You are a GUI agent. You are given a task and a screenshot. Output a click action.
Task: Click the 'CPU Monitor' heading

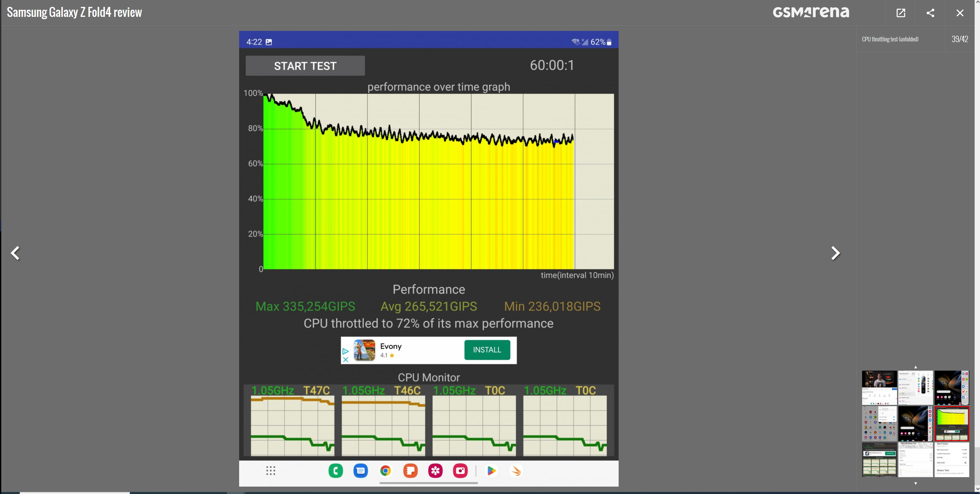coord(429,378)
